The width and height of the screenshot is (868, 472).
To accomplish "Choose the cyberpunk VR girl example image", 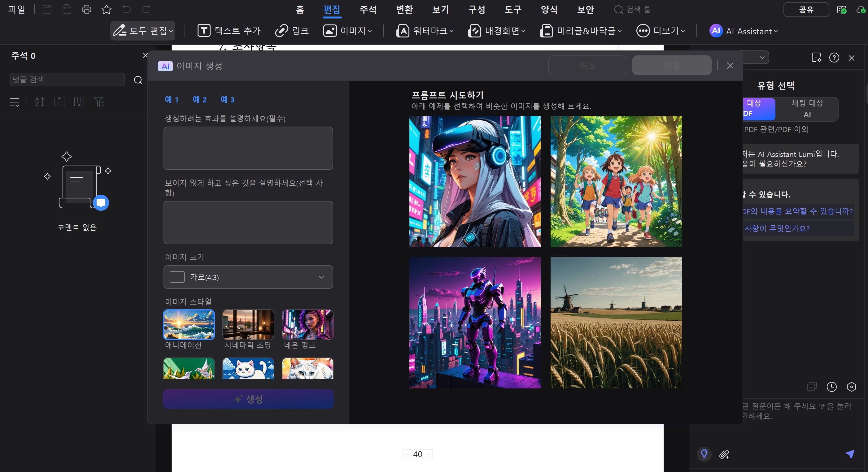I will click(x=475, y=182).
